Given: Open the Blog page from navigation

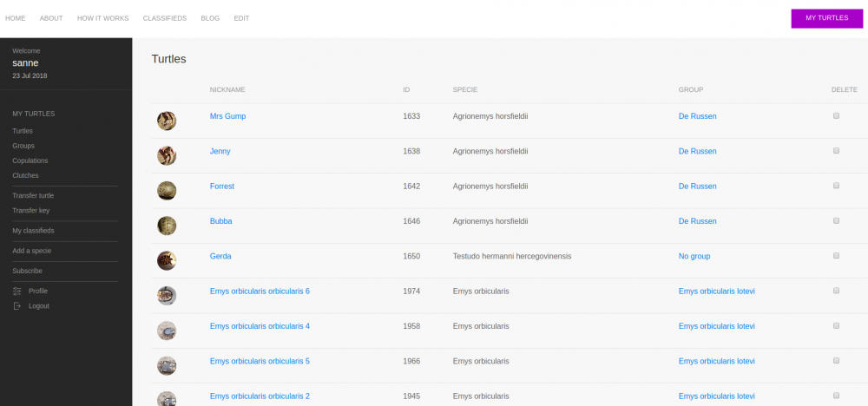Looking at the screenshot, I should 210,18.
